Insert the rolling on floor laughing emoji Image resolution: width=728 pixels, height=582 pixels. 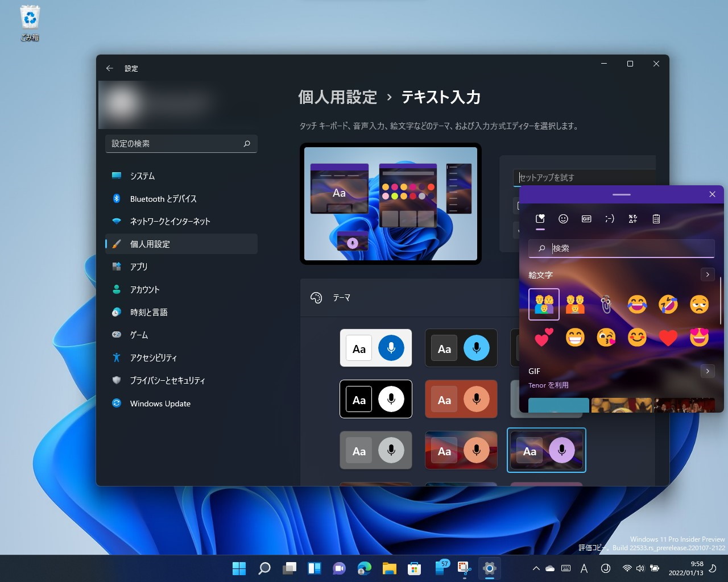[x=668, y=304]
